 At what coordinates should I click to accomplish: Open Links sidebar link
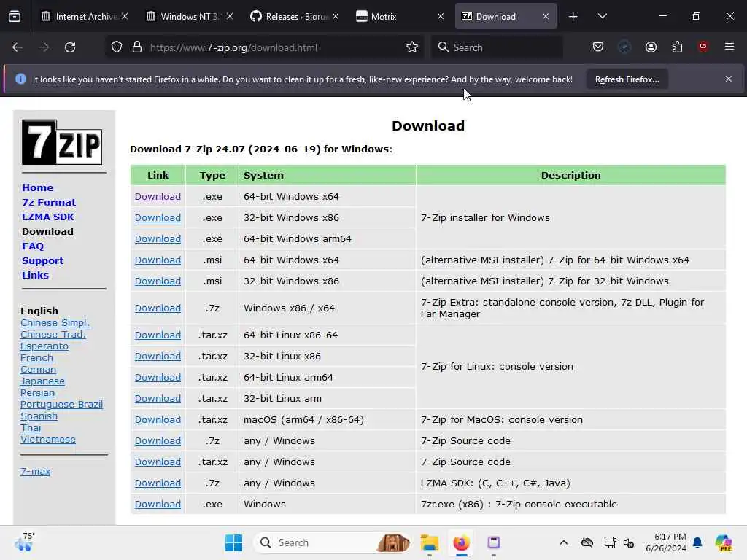pyautogui.click(x=35, y=275)
